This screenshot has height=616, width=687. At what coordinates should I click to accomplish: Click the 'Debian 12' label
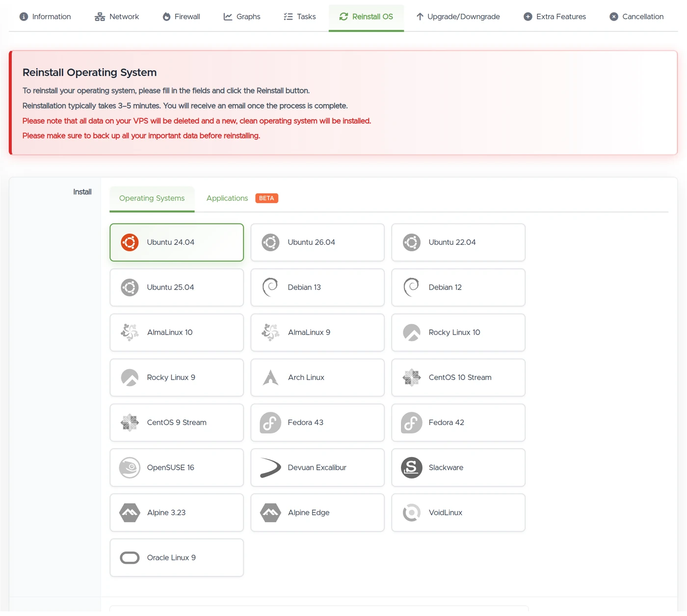[x=445, y=288]
